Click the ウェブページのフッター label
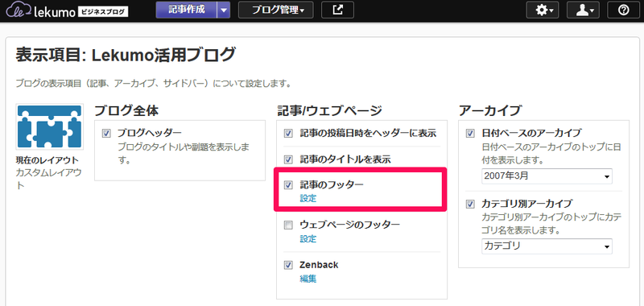The width and height of the screenshot is (644, 306). [350, 225]
